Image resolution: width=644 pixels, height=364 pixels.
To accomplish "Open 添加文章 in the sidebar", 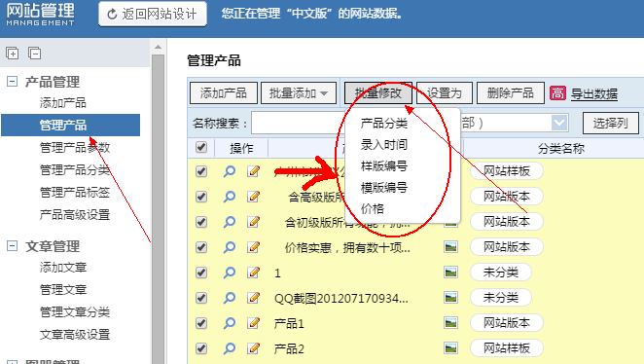I will pos(63,268).
